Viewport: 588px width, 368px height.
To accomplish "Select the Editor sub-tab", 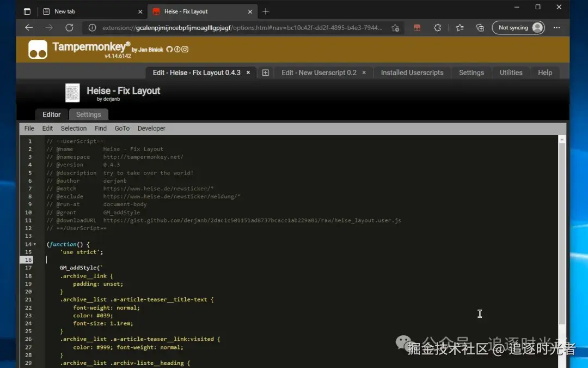I will tap(51, 114).
